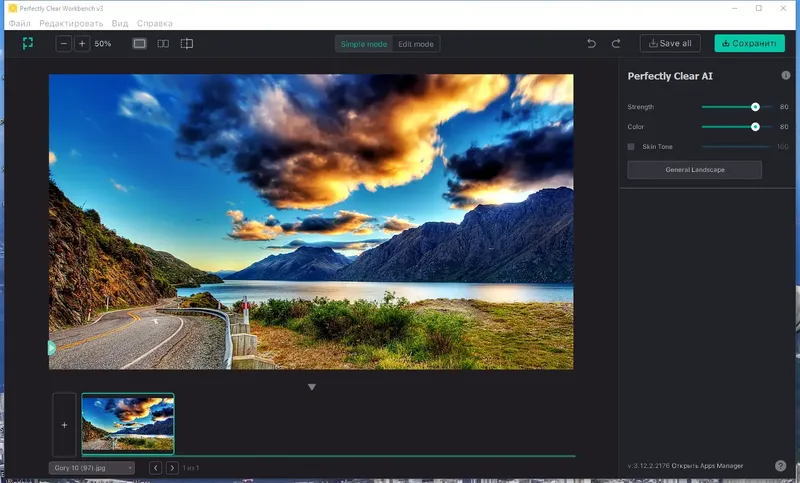This screenshot has height=483, width=800.
Task: Redo the last change
Action: click(x=616, y=44)
